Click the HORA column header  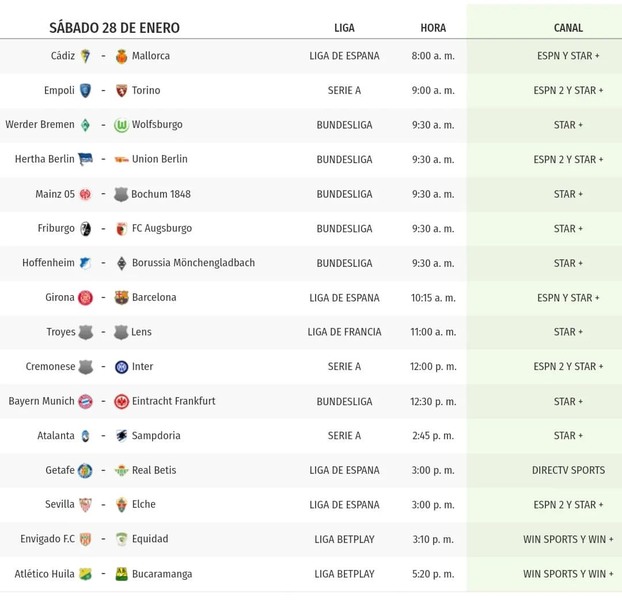[x=433, y=28]
